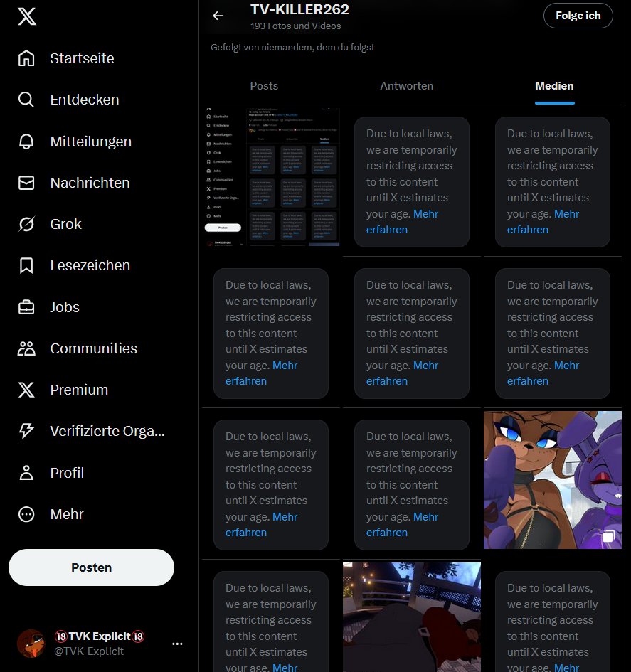Open Startseite menu label
The image size is (631, 672).
pyautogui.click(x=82, y=58)
